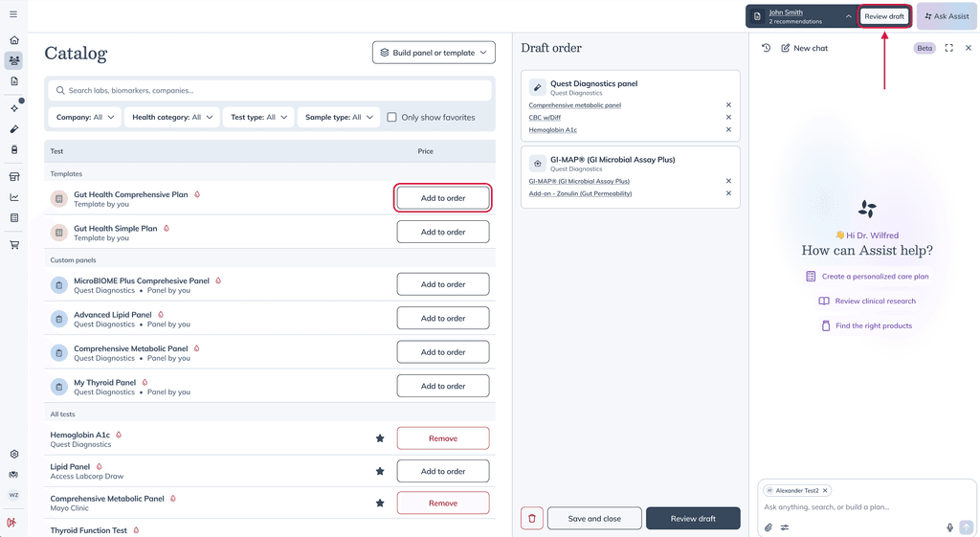The width and height of the screenshot is (980, 537).
Task: Go to Home in the sidebar
Action: [x=13, y=40]
